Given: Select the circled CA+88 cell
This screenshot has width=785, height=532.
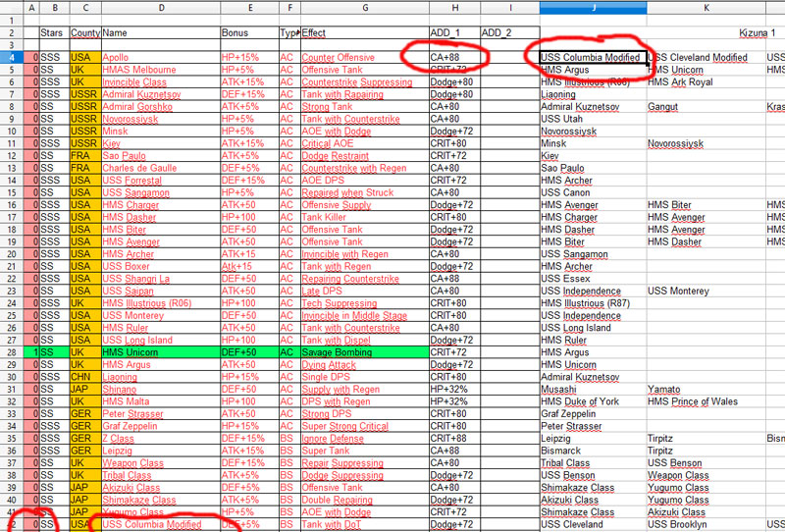Looking at the screenshot, I should click(x=453, y=58).
